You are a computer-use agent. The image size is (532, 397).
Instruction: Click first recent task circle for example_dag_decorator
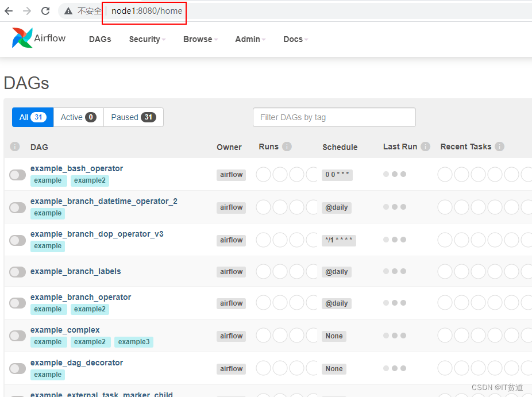(x=445, y=368)
